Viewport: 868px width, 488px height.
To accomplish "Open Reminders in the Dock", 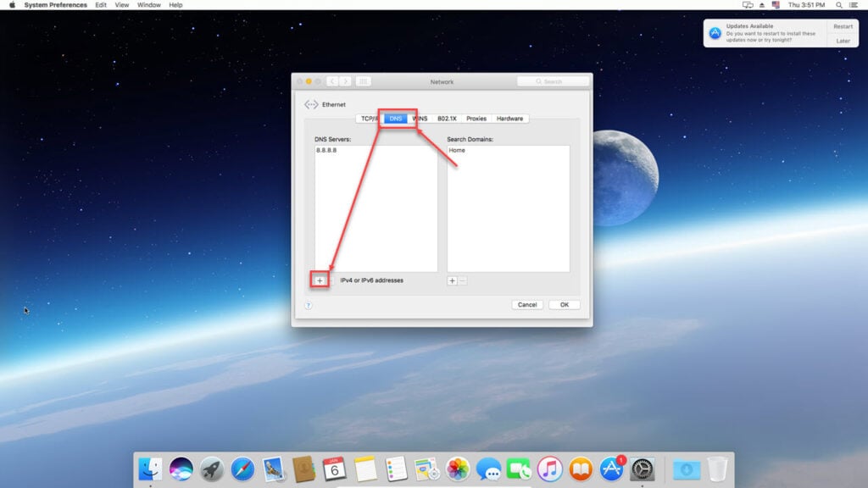I will (x=396, y=469).
